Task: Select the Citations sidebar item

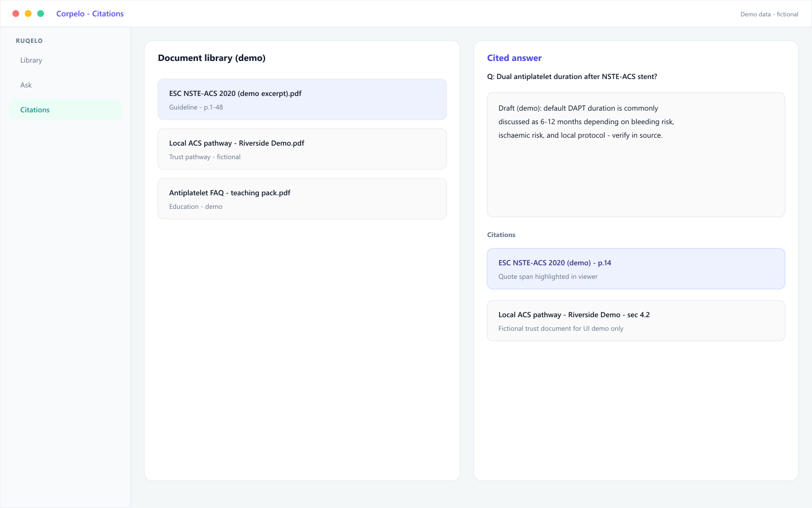Action: (x=65, y=110)
